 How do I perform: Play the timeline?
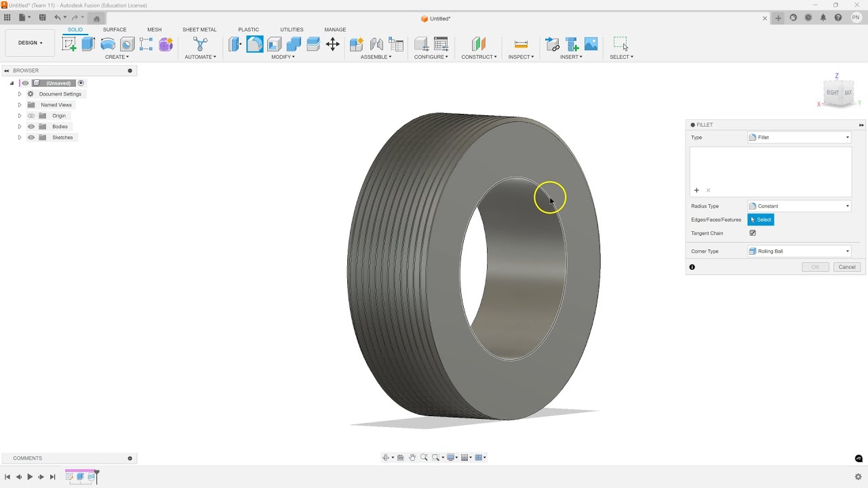pyautogui.click(x=30, y=477)
